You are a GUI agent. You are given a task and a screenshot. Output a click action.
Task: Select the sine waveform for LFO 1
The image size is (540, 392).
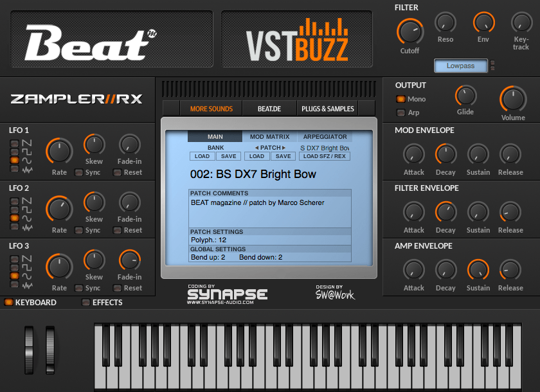click(14, 160)
